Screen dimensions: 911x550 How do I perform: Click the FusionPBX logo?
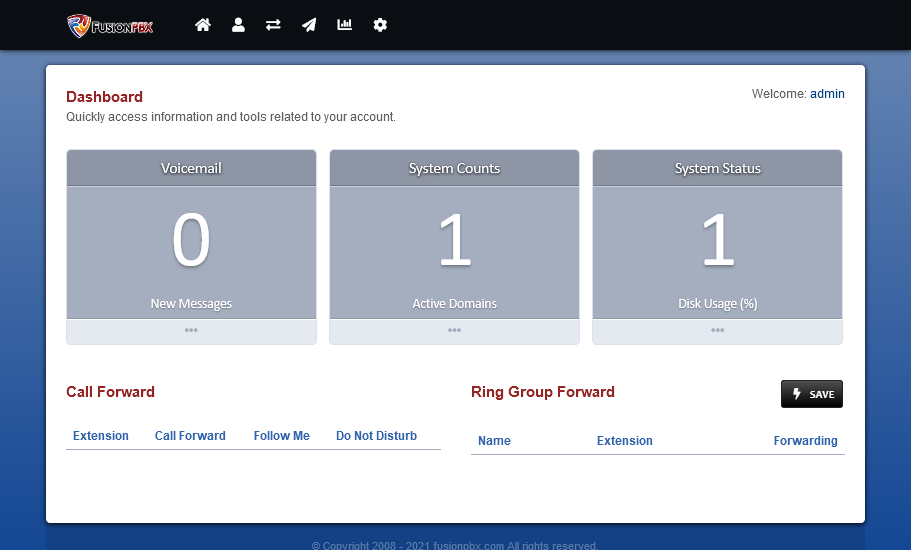pyautogui.click(x=110, y=25)
